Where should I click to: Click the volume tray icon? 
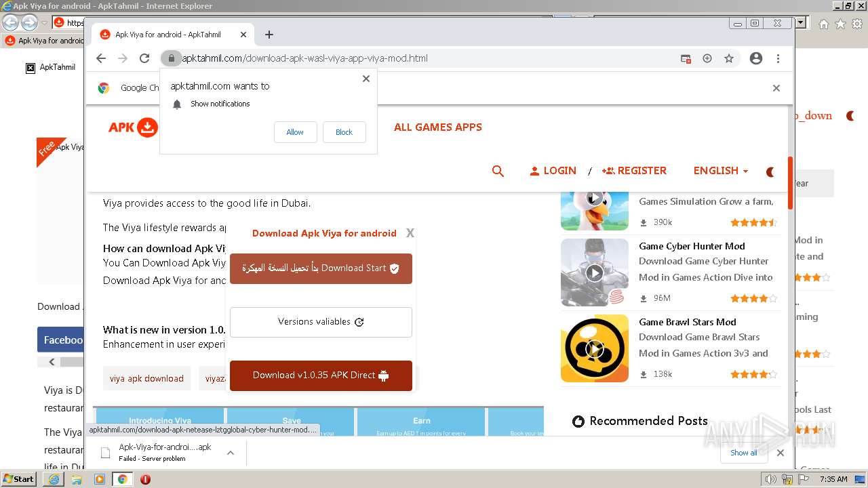pyautogui.click(x=771, y=479)
